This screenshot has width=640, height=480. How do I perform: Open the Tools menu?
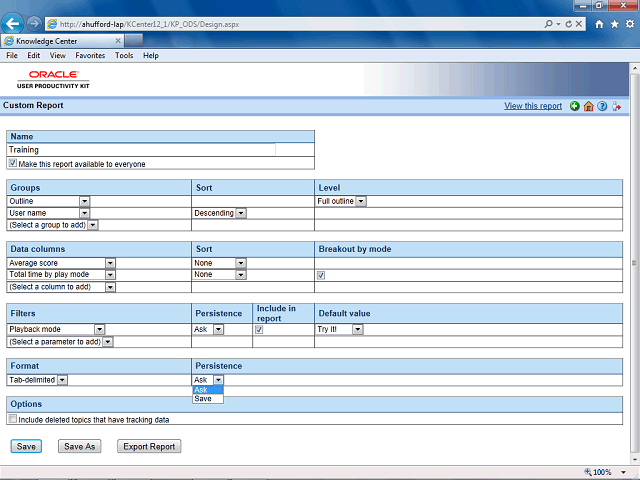[x=124, y=56]
